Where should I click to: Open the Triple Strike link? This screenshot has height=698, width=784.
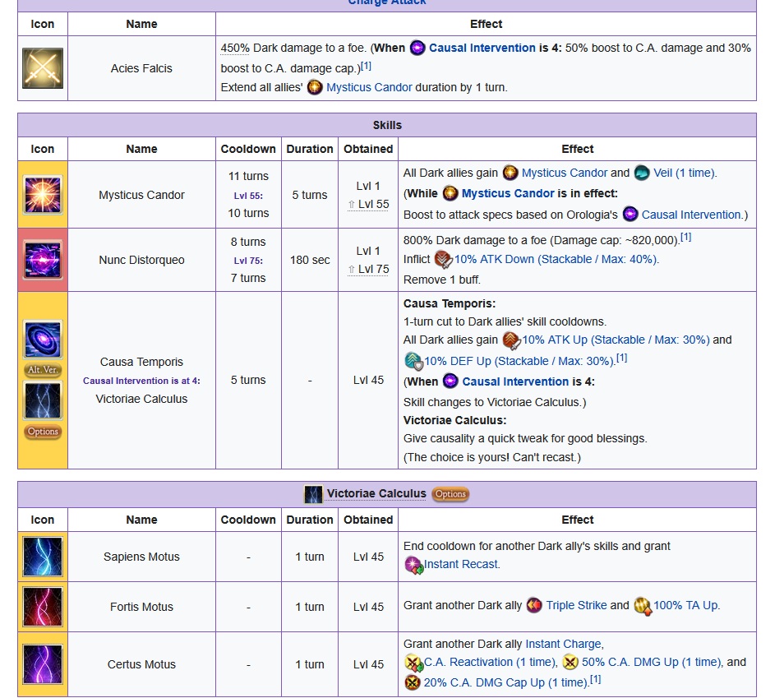coord(576,605)
